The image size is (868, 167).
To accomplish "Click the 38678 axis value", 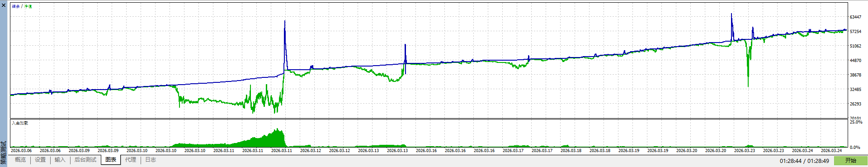I will tap(855, 75).
